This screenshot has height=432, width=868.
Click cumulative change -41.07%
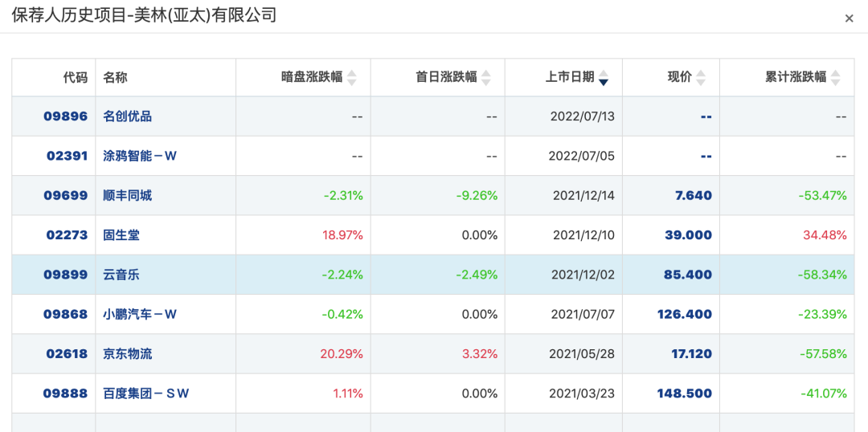(x=824, y=393)
